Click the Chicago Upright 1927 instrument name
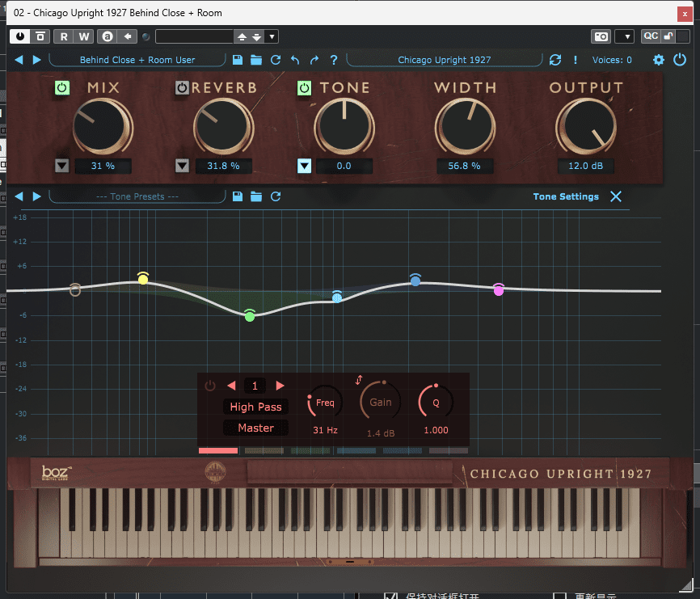700x599 pixels. click(x=445, y=60)
